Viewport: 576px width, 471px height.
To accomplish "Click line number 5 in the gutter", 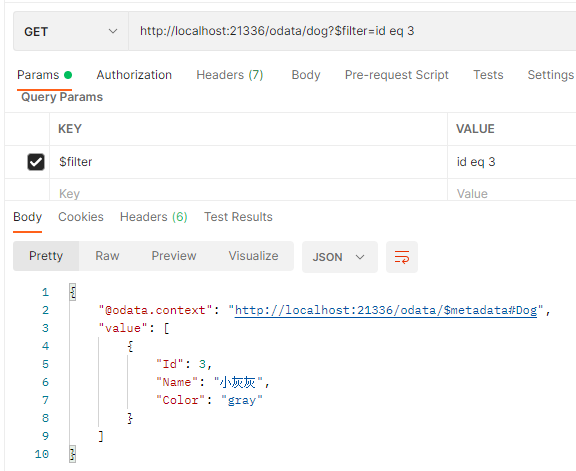I will coord(45,364).
